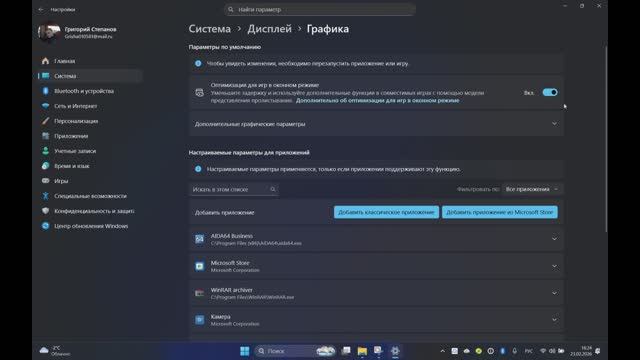Click the notifications bell icon

coord(598,351)
